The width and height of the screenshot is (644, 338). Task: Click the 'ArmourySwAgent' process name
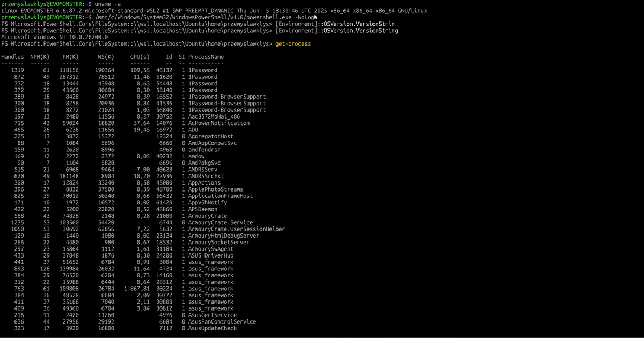click(211, 249)
